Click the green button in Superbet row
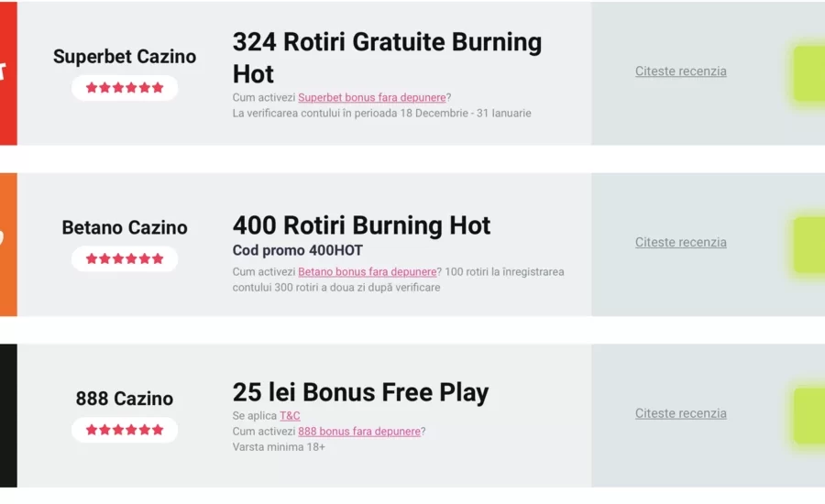825x504 pixels. pos(809,73)
